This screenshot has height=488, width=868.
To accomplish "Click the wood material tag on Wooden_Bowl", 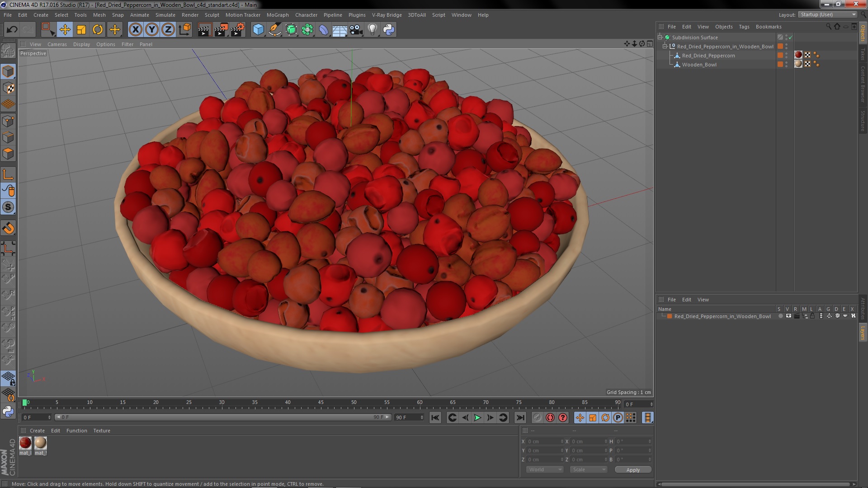I will pos(798,64).
